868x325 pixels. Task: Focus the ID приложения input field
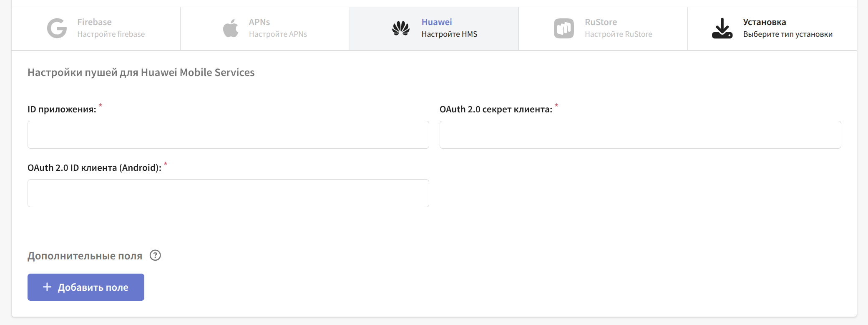click(228, 135)
